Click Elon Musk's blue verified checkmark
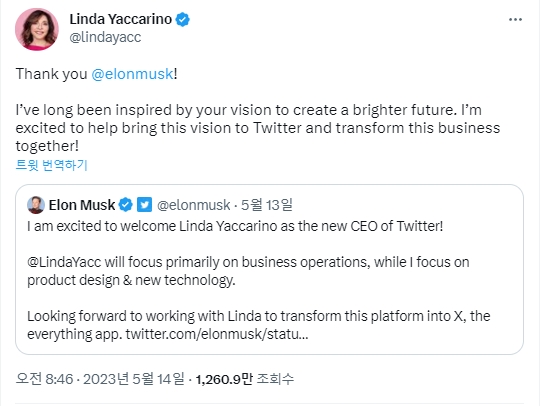This screenshot has height=406, width=542. 125,205
